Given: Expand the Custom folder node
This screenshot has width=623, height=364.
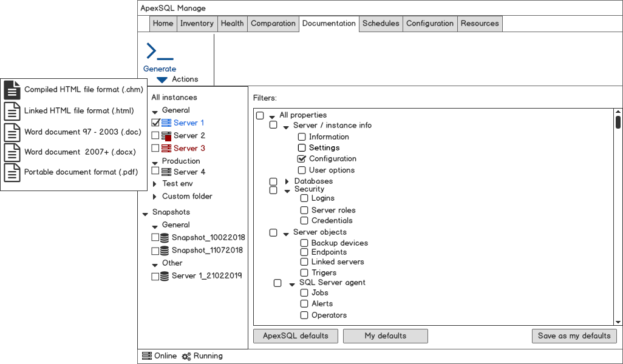Looking at the screenshot, I should 155,197.
